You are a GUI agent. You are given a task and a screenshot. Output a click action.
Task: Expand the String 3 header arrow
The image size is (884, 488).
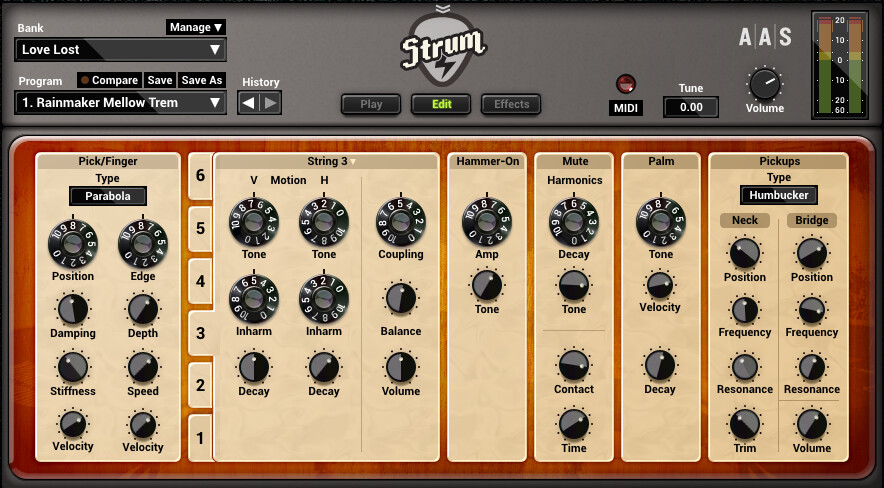(x=353, y=162)
